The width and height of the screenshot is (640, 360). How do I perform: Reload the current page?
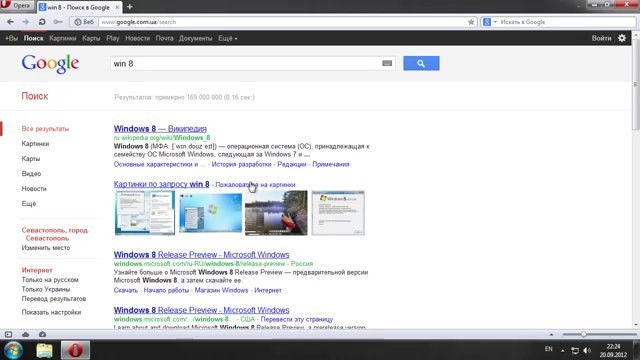click(42, 22)
